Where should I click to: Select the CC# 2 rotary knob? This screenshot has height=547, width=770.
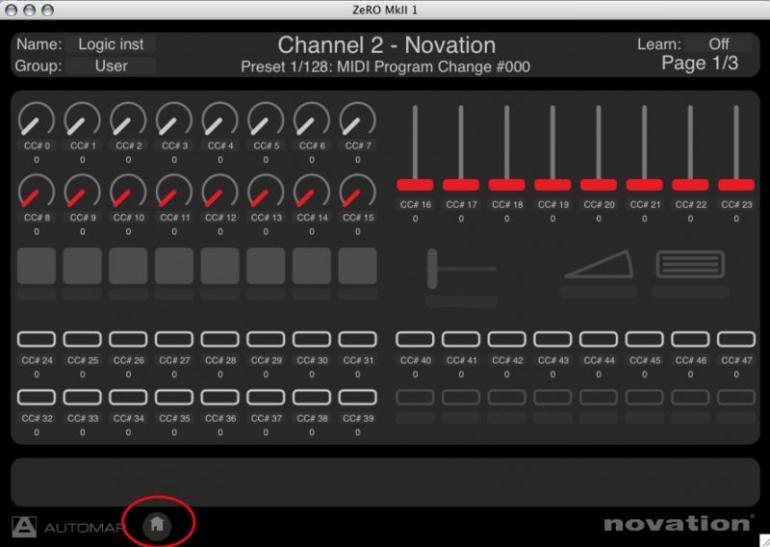pos(128,119)
